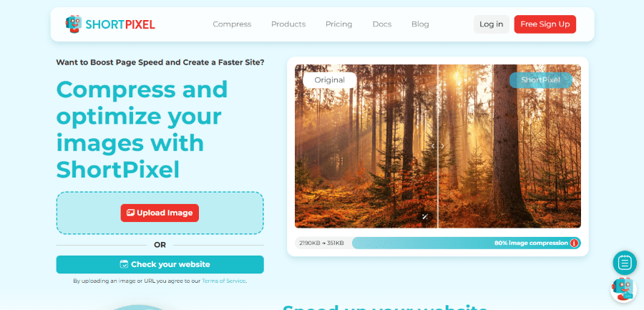Click the Log in button

[491, 24]
